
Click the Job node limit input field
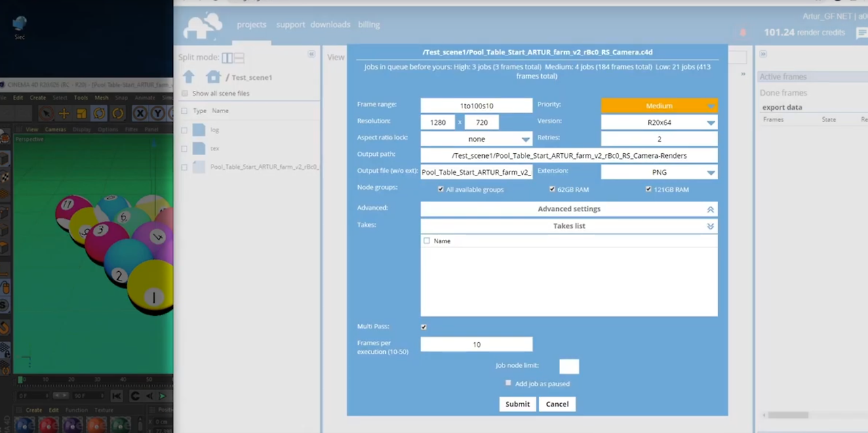(x=569, y=366)
